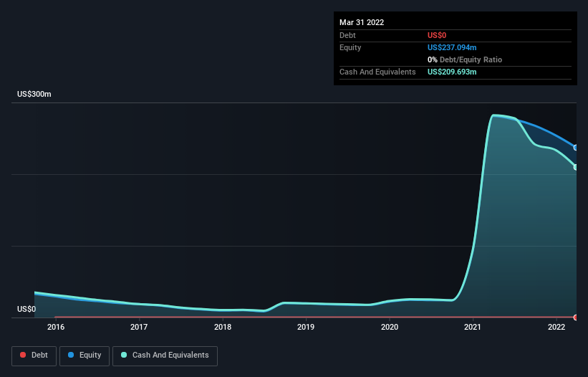
Task: Click the Mar 31 2022 tooltip date
Action: point(362,22)
